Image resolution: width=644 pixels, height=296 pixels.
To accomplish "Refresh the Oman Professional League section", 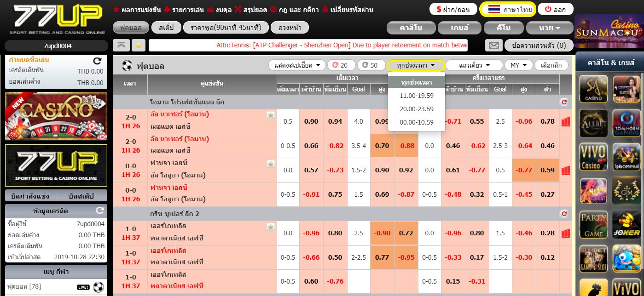I will 564,102.
